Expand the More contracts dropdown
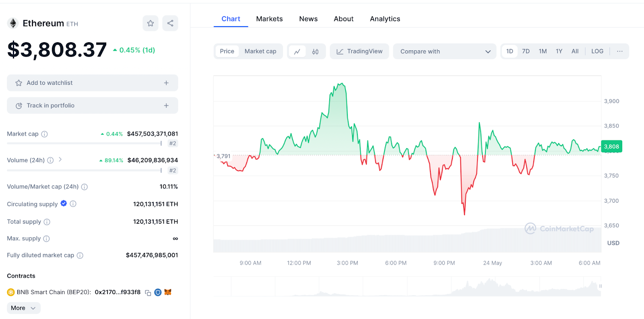644x319 pixels. pyautogui.click(x=24, y=308)
